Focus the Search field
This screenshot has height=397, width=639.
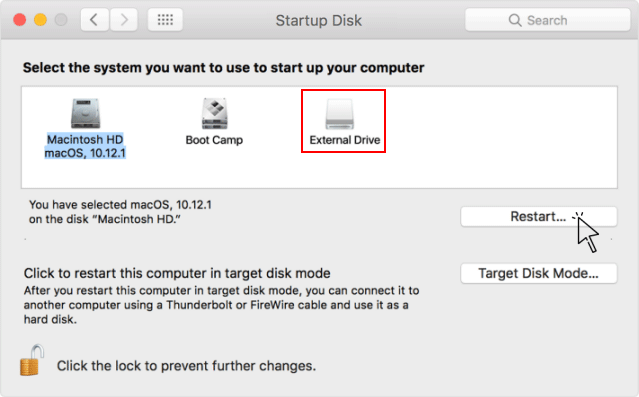point(547,20)
